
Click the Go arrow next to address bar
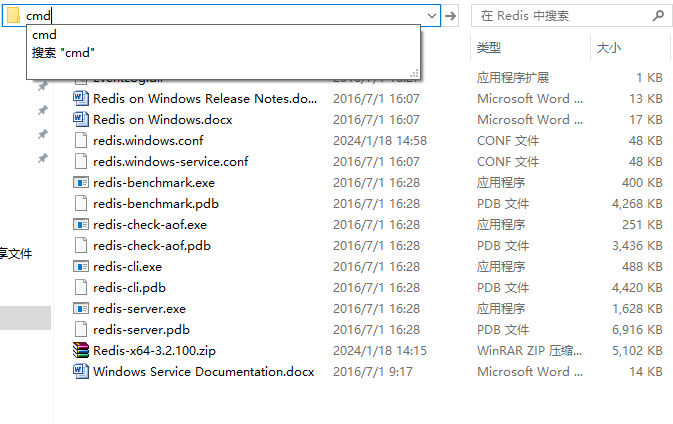[450, 16]
